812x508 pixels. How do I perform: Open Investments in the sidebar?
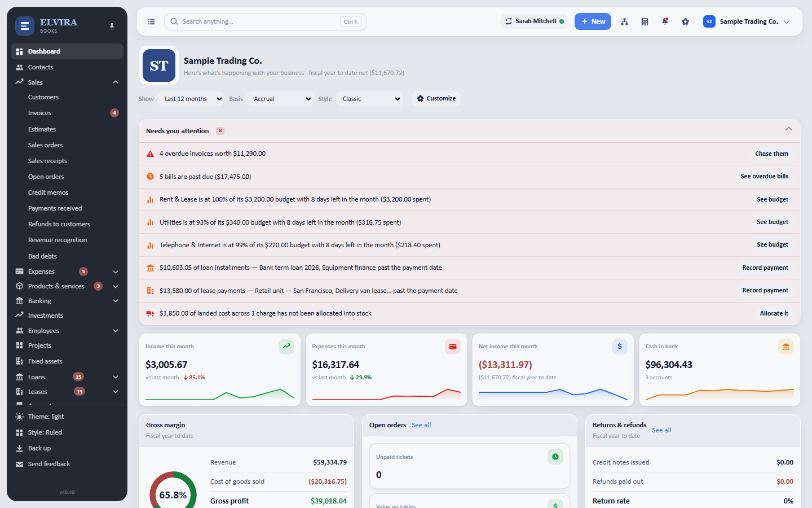point(67,316)
